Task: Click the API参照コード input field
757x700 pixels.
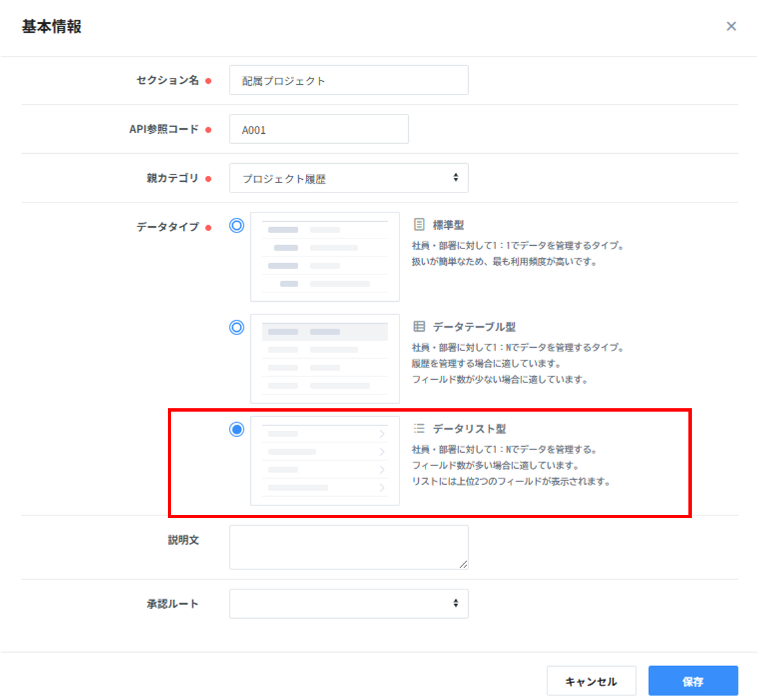Action: (318, 129)
